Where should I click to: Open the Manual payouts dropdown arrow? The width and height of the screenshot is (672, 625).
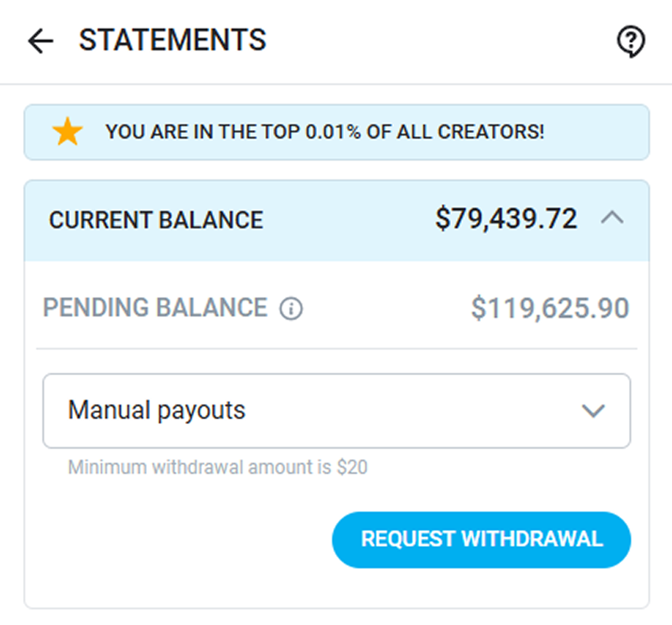tap(593, 411)
